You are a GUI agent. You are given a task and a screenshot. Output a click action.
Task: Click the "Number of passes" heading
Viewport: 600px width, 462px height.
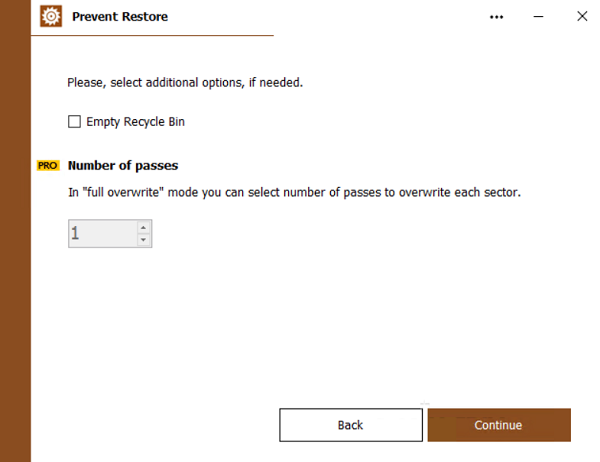click(123, 165)
